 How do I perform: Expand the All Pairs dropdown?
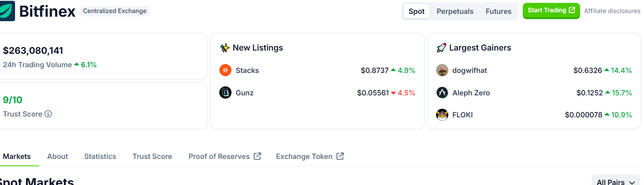coord(616,181)
